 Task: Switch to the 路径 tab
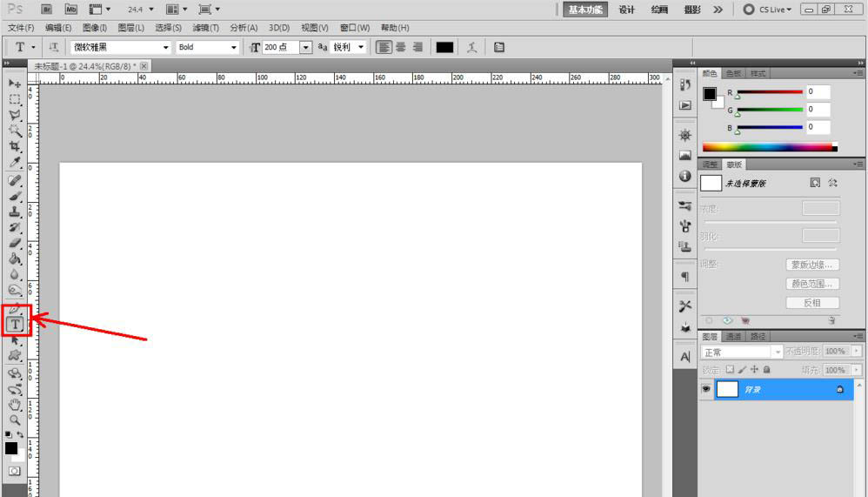tap(758, 336)
